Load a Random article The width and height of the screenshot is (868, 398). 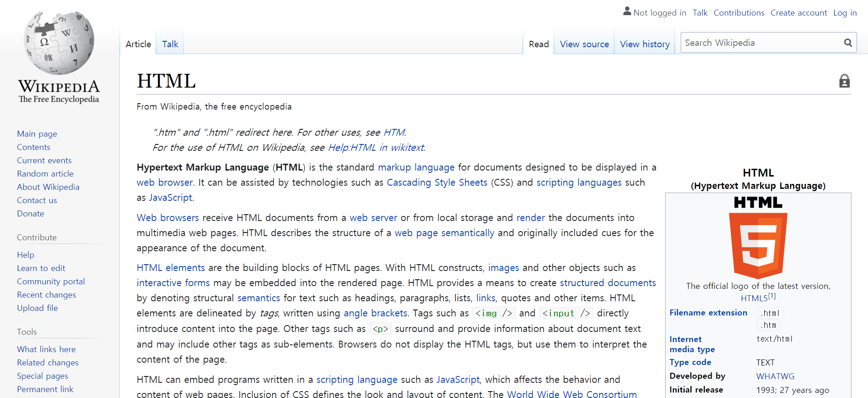click(x=45, y=174)
